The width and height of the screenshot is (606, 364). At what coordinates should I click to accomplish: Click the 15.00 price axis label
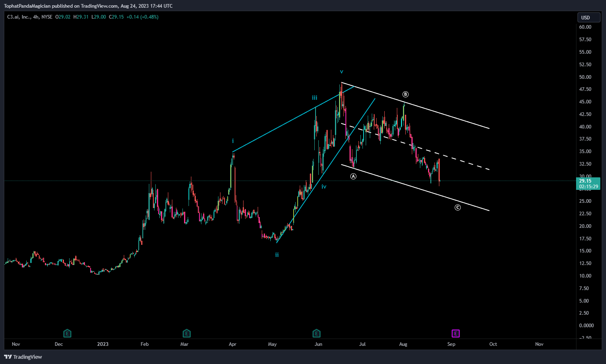(585, 251)
